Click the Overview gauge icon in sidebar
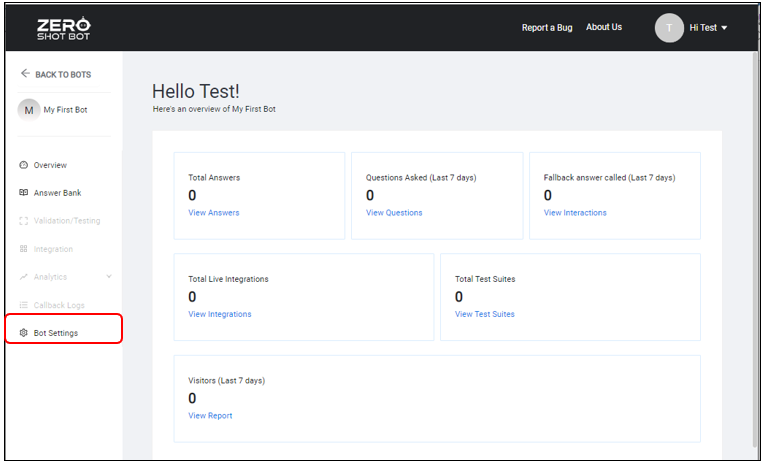This screenshot has height=464, width=764. pos(23,165)
